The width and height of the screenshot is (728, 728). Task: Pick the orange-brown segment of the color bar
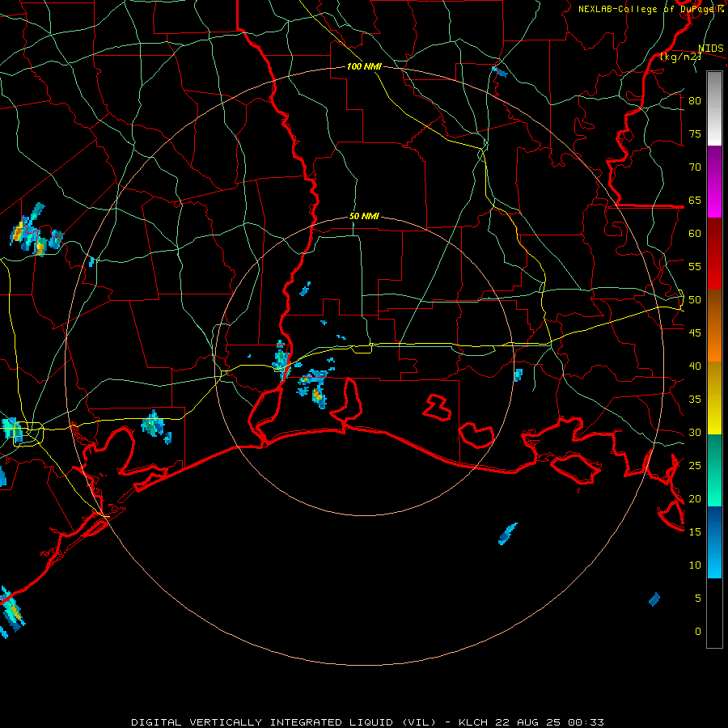click(x=714, y=325)
